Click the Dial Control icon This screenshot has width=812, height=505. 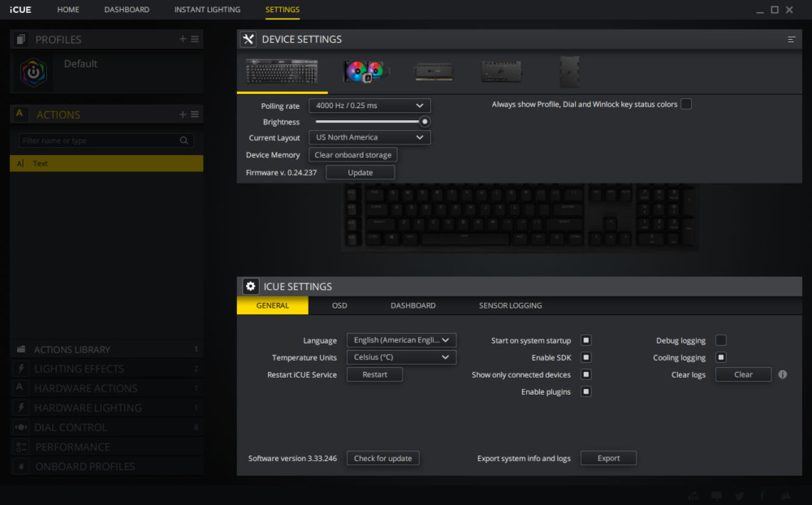21,427
